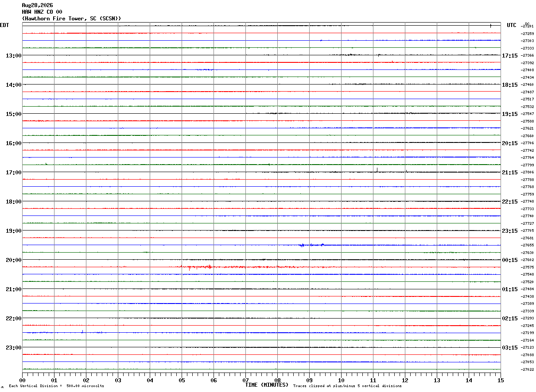This screenshot has height=392, width=536.
Task: Select the 00:15 UTC time label
Action: point(509,260)
